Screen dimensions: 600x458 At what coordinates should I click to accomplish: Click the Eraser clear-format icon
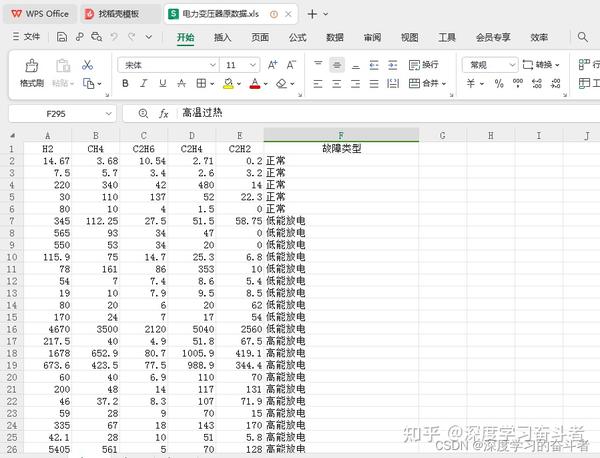click(282, 83)
